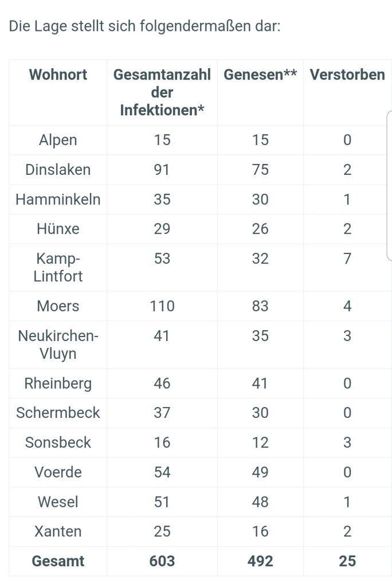Viewport: 392px width, 587px height.
Task: Select the Kamp-Lintfort row label
Action: 58,267
